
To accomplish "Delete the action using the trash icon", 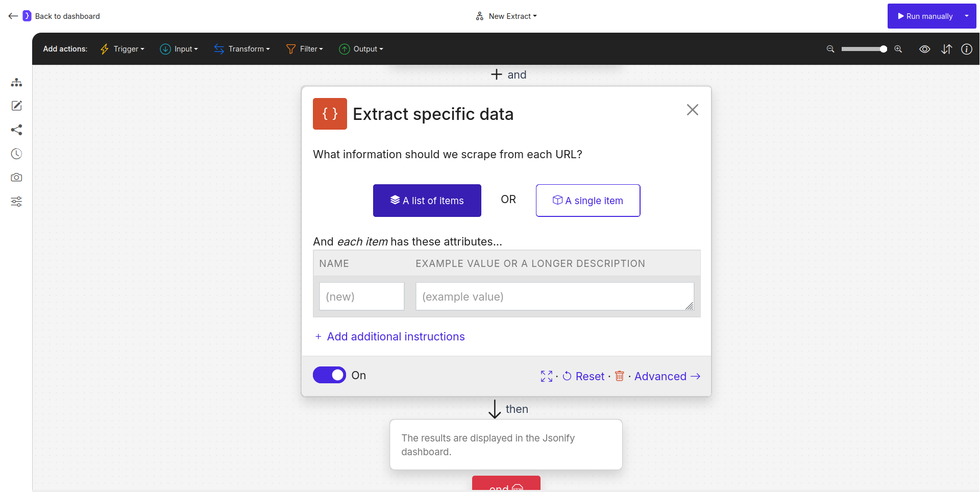I will click(619, 376).
